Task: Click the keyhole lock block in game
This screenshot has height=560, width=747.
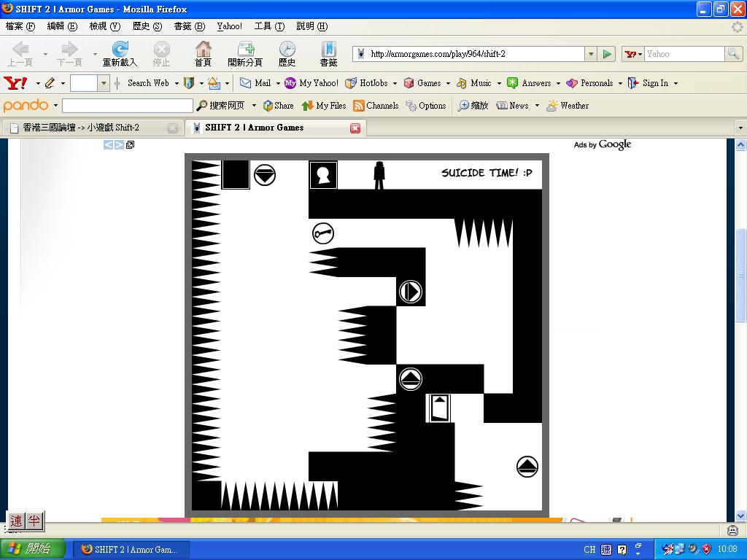Action: [323, 175]
